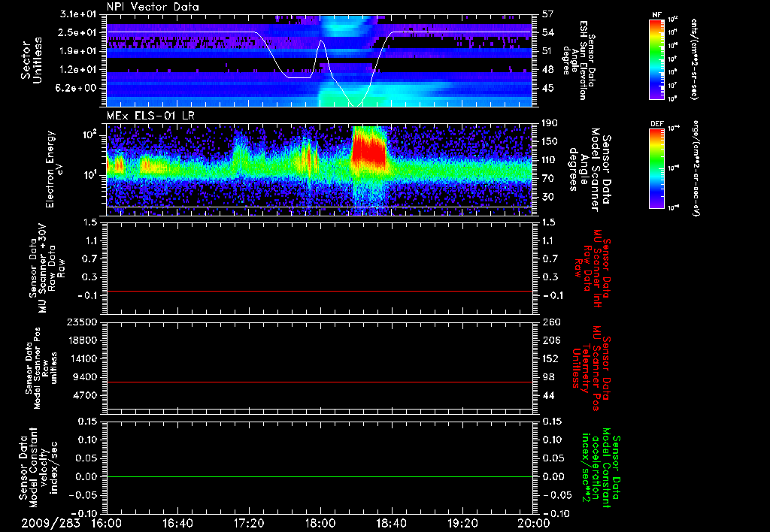
Task: Click the "ESH Sun Elevation Angle" axis label
Action: point(580,60)
